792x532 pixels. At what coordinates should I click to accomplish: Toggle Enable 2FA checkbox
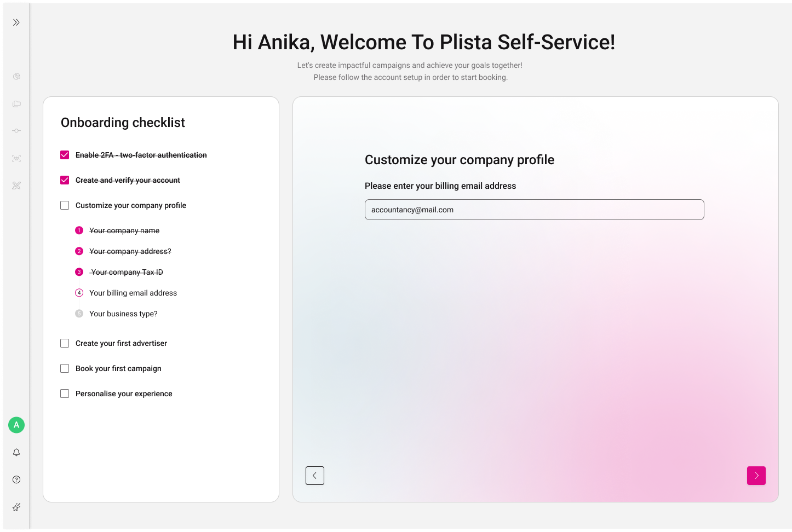pyautogui.click(x=65, y=155)
